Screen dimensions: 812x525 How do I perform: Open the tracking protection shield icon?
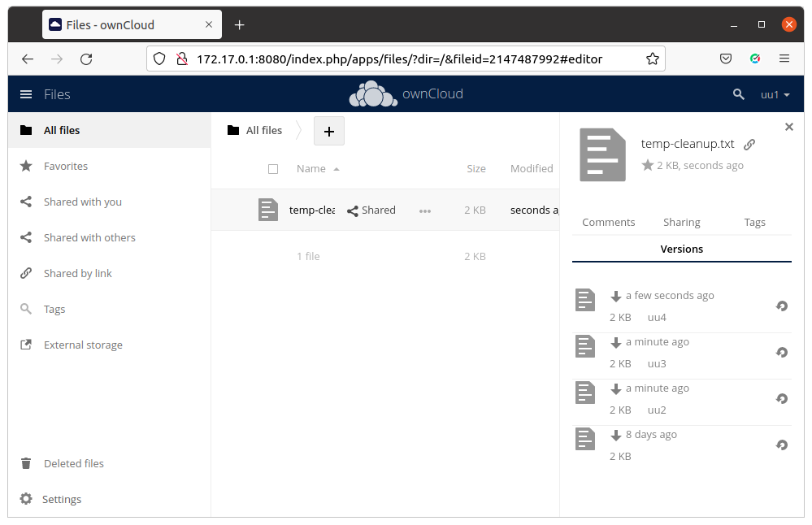(x=159, y=59)
